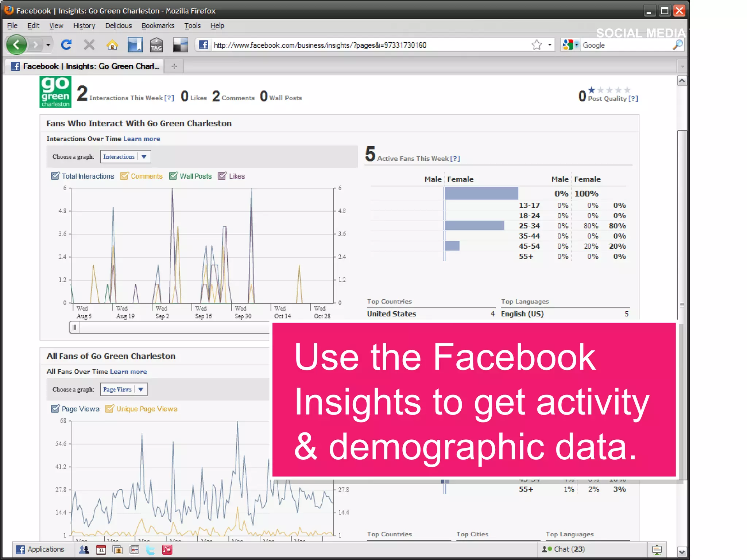Open the Help menu
This screenshot has width=747, height=560.
click(217, 26)
